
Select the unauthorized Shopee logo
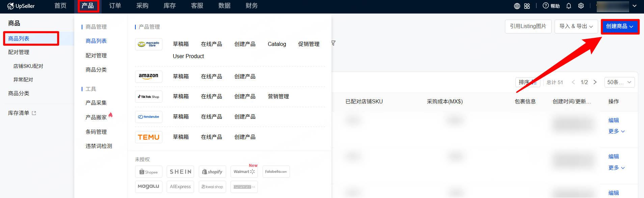click(149, 172)
